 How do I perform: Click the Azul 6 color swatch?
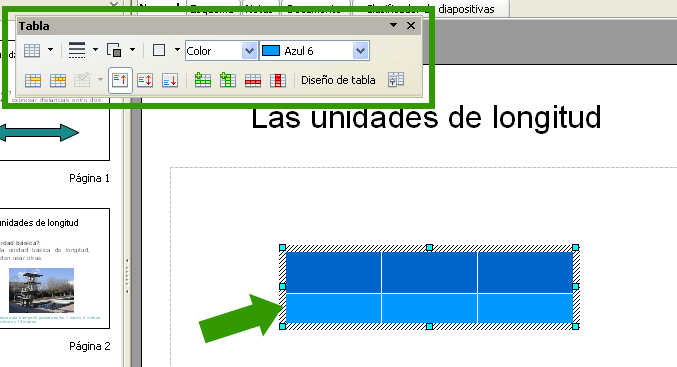271,51
